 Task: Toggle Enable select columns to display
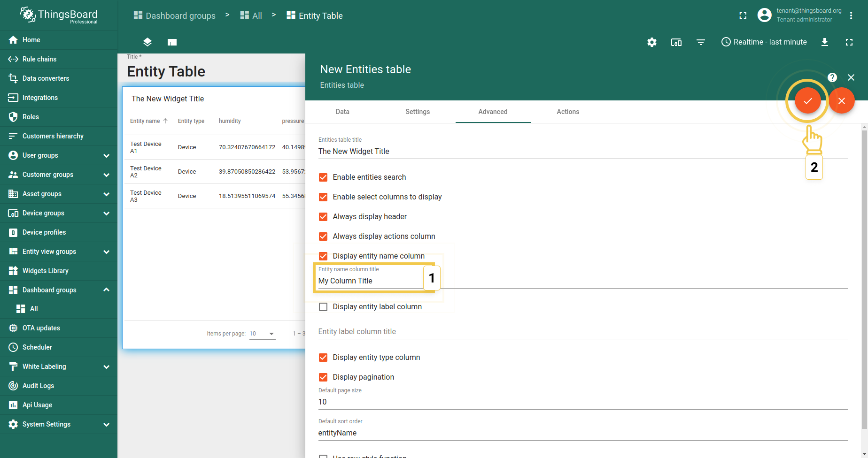click(x=323, y=197)
